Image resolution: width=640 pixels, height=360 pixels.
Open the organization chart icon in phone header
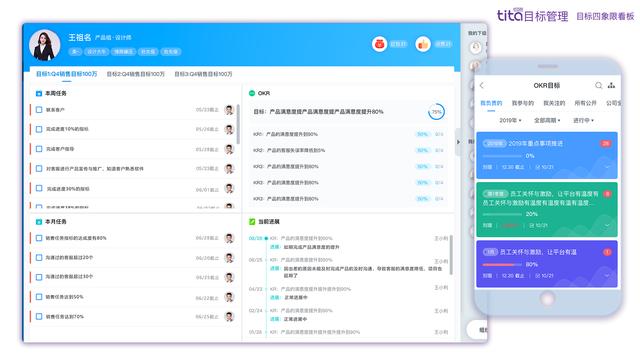(x=611, y=85)
